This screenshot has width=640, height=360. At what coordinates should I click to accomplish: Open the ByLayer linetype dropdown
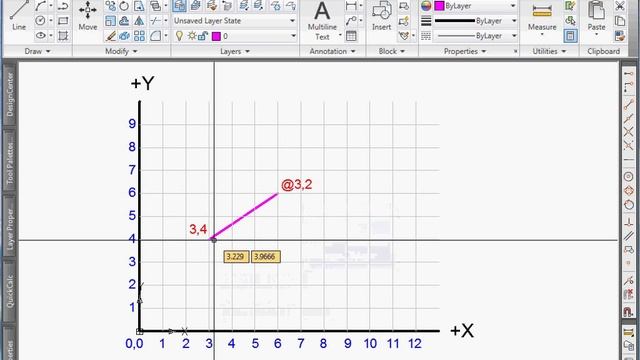tap(513, 36)
